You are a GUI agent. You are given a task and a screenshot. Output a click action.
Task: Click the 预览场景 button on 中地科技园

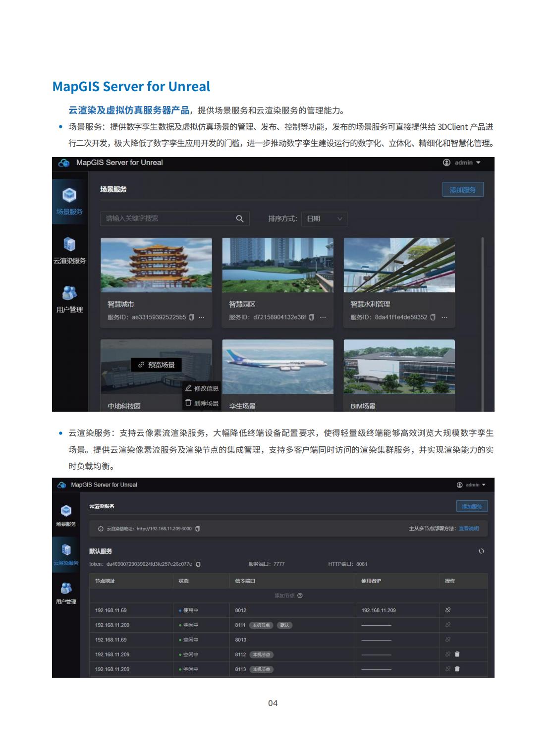pos(157,365)
